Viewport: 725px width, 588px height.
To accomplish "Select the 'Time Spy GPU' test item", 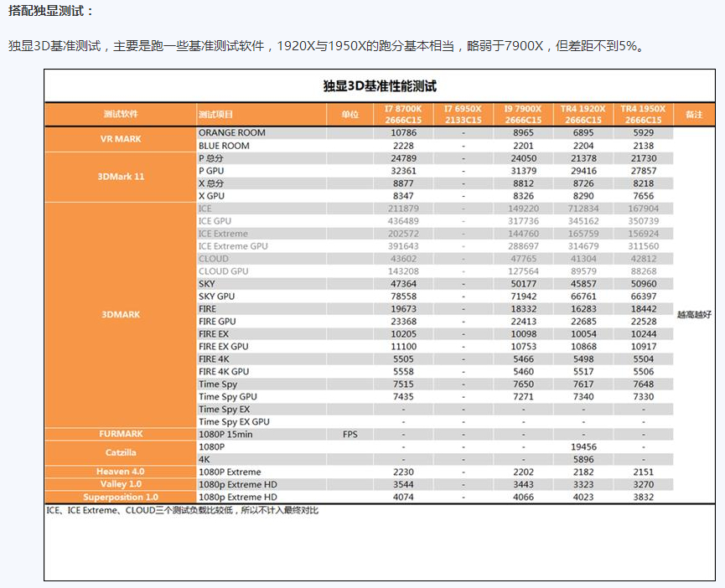I will click(x=227, y=397).
